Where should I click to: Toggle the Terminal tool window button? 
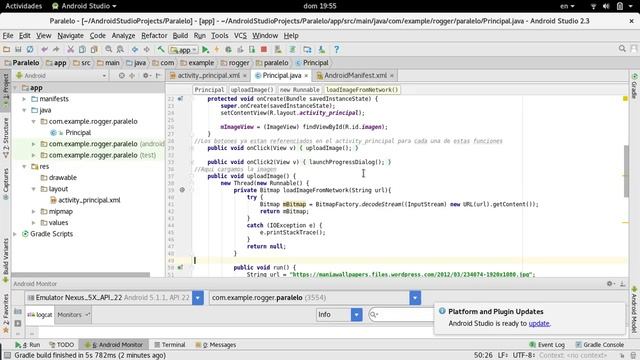170,345
